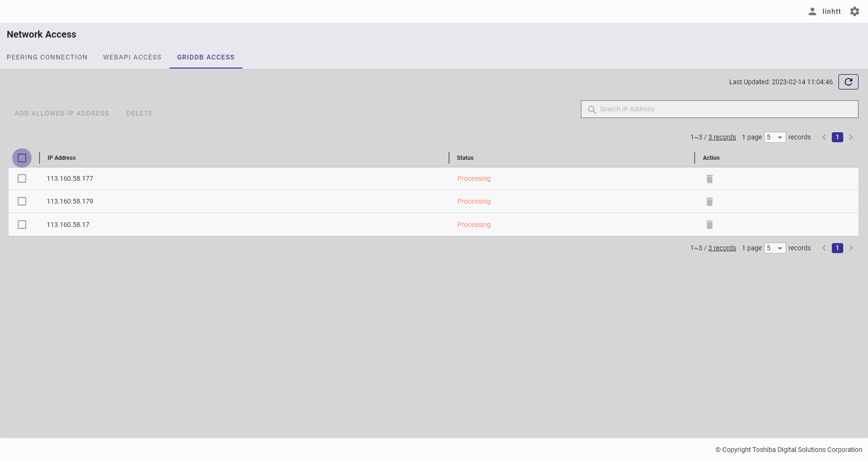Toggle the select-all checkbox in table header
Viewport: 868px width, 461px height.
click(22, 158)
